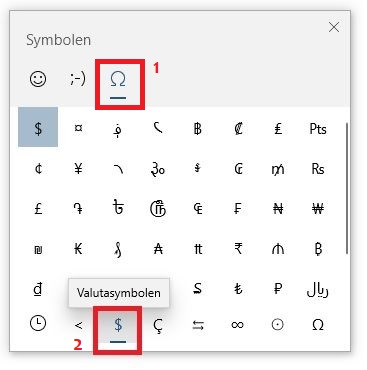Insert the highlighted dollar sign symbol

[38, 127]
